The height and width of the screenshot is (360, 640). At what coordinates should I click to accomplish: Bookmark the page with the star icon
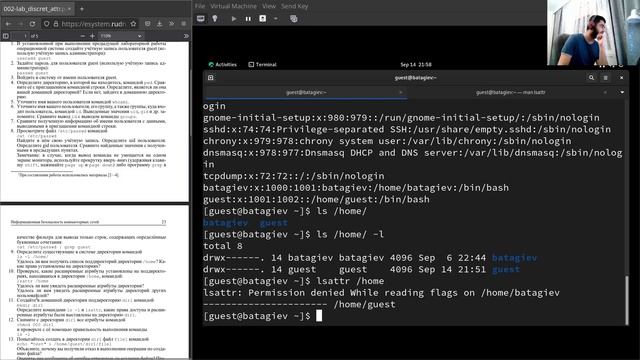[x=133, y=24]
